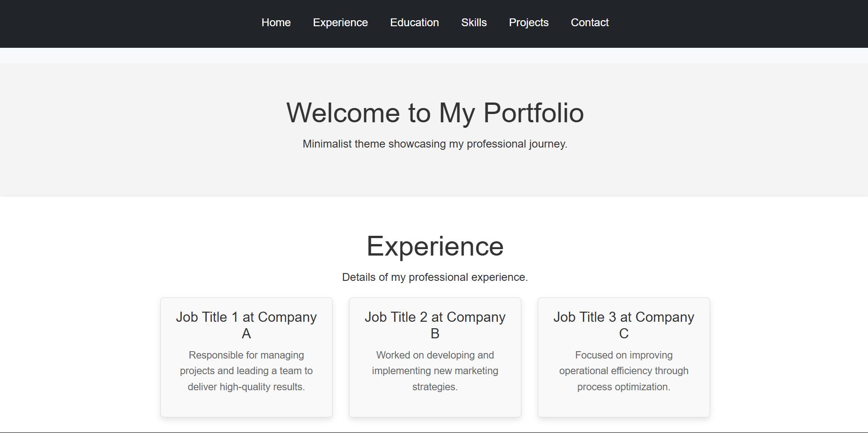868x433 pixels.
Task: Click empty area of Company C card
Action: coord(624,405)
